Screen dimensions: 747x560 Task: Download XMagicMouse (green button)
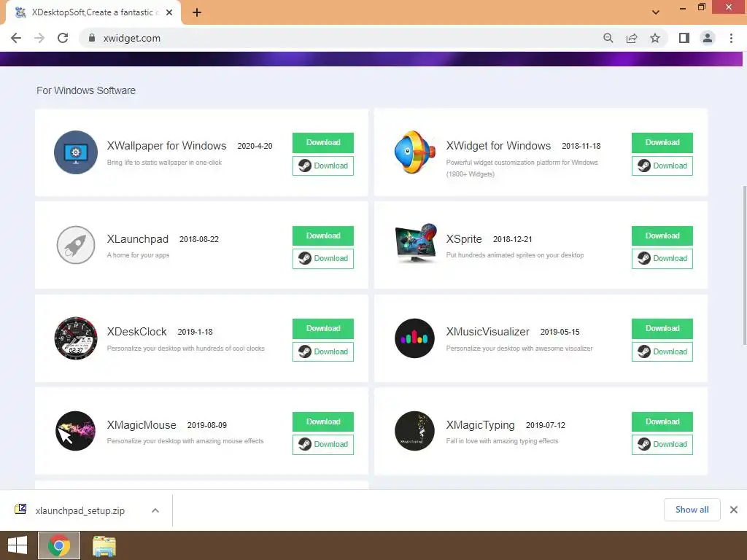(323, 422)
